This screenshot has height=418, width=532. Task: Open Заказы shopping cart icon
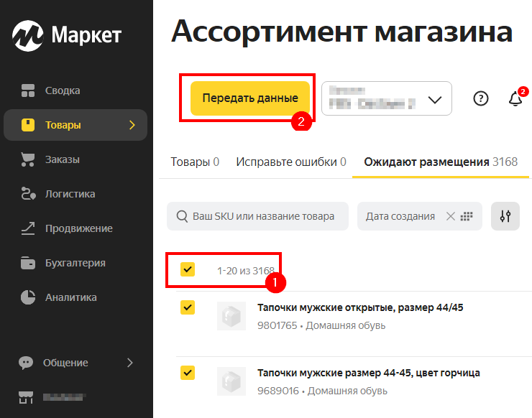[28, 159]
